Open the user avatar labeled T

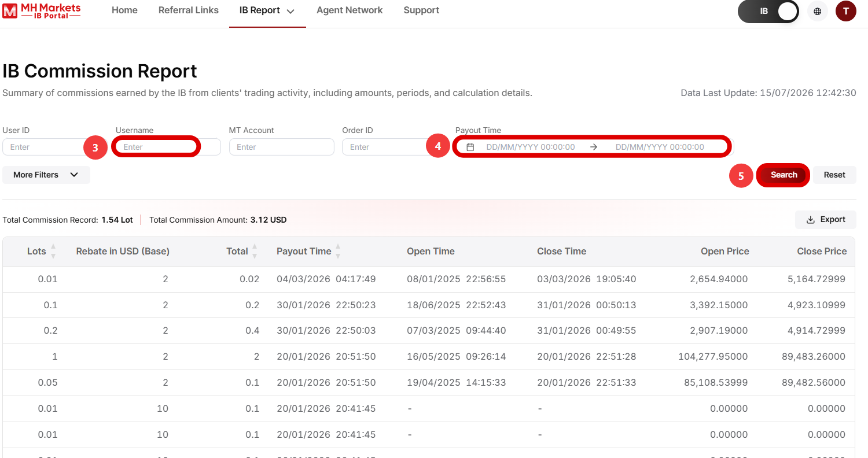pos(846,11)
